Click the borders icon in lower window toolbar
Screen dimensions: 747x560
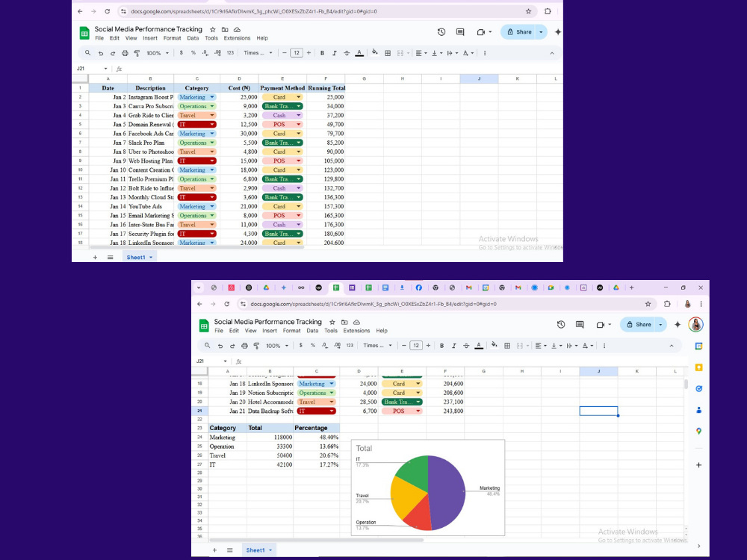507,346
